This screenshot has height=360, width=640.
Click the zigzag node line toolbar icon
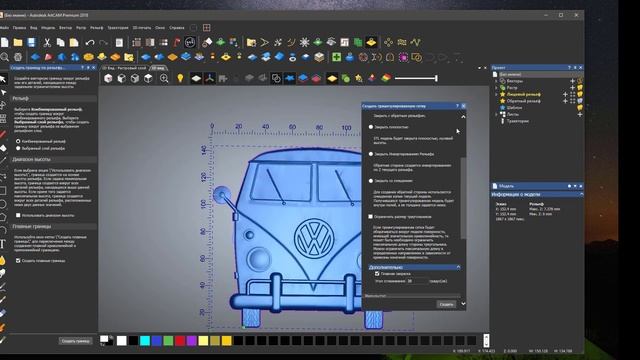point(415,42)
